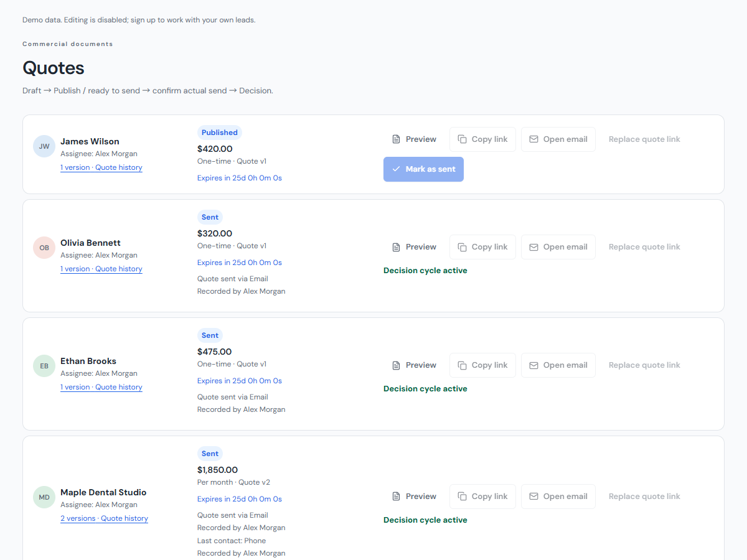Viewport: 747px width, 560px height.
Task: Click the MD avatar for Maple Dental Studio
Action: pos(44,497)
